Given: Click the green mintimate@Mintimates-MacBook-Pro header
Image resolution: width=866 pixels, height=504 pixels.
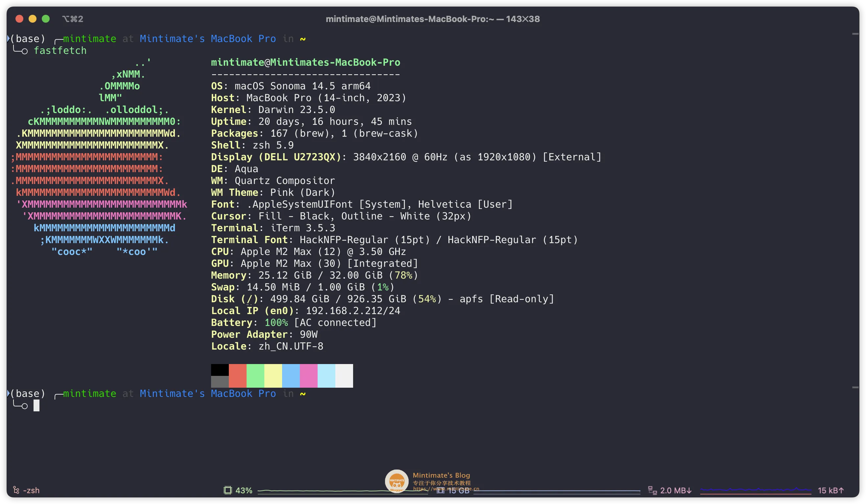Looking at the screenshot, I should click(x=305, y=62).
